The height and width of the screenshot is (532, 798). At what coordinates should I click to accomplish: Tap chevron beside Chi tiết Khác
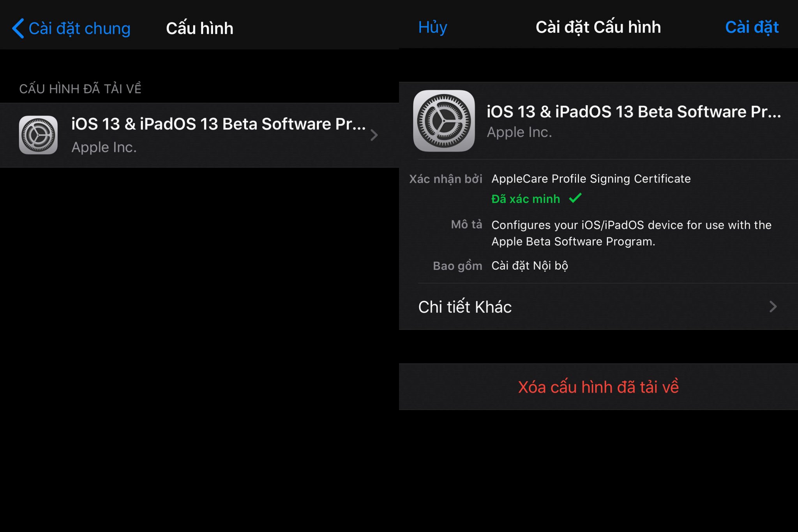tap(773, 307)
